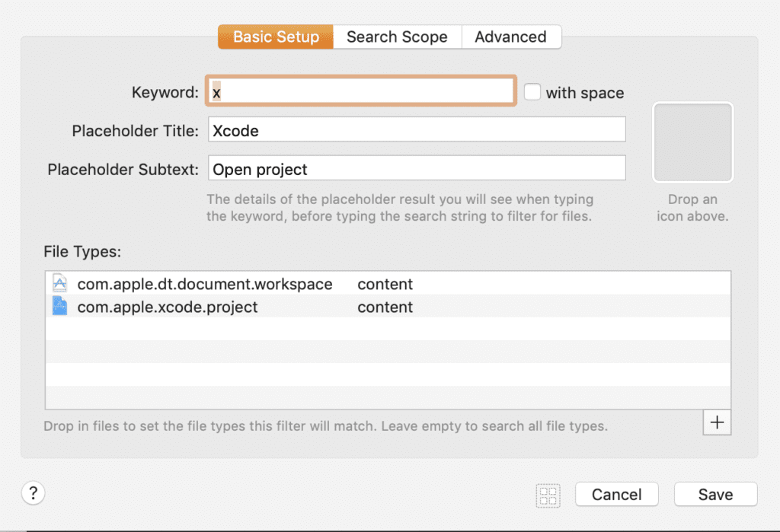Image resolution: width=780 pixels, height=532 pixels.
Task: Click the Placeholder Subtext field
Action: pos(417,168)
